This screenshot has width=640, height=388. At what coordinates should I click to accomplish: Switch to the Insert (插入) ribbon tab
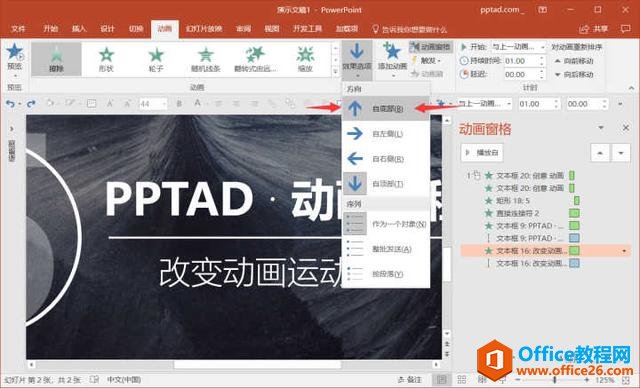tap(79, 29)
